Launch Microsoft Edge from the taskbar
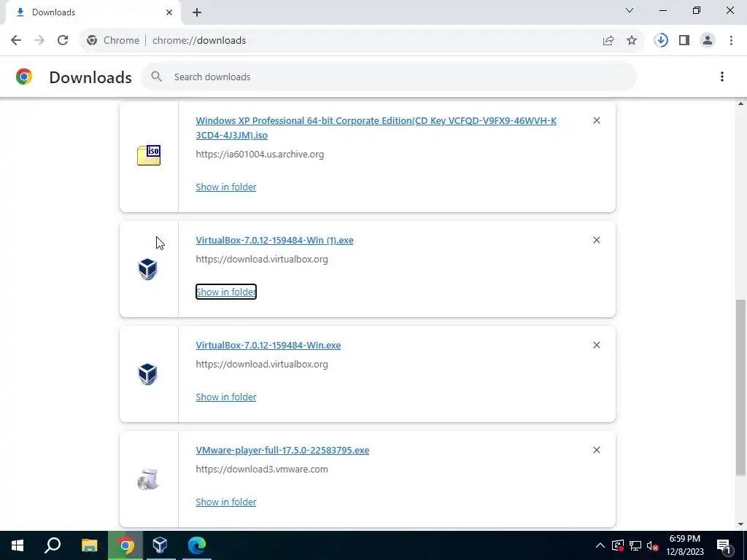 tap(196, 545)
